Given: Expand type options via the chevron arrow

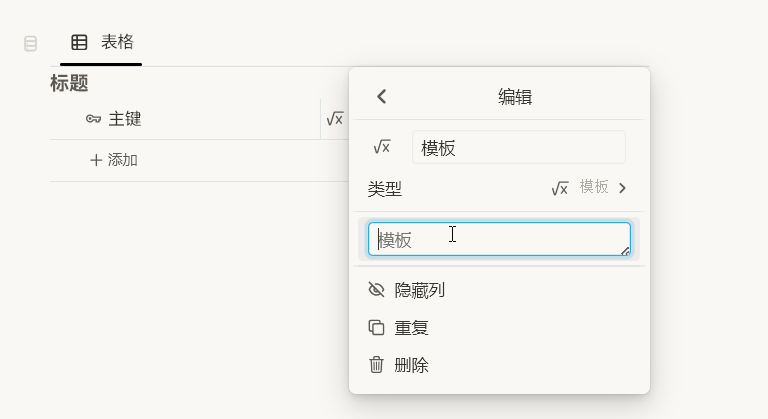Looking at the screenshot, I should (623, 188).
